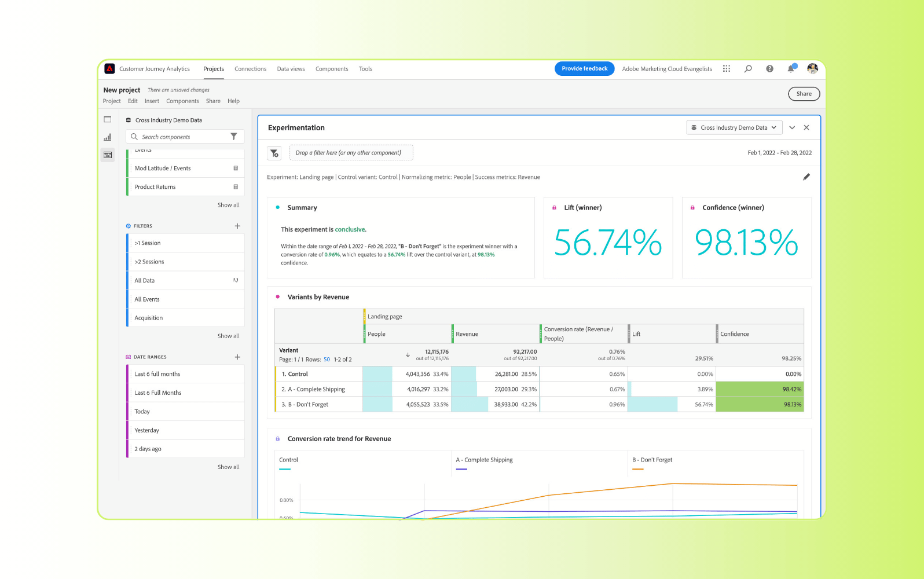Viewport: 924px width, 579px height.
Task: Select the >1 Session filter
Action: [185, 243]
